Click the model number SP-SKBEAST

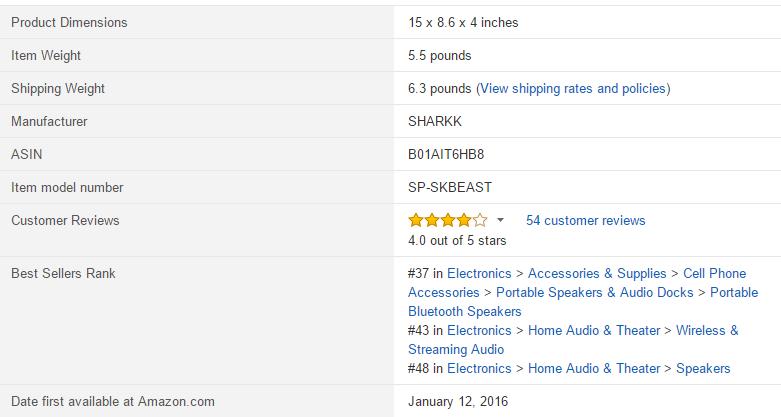point(450,187)
